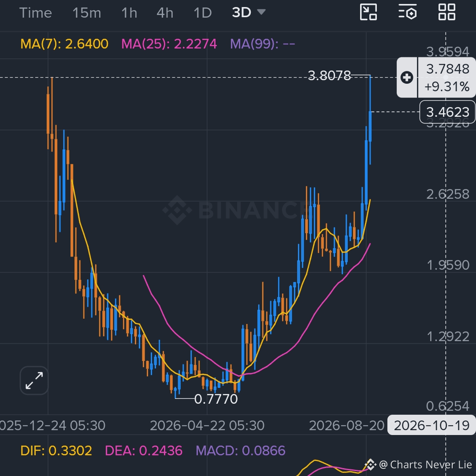
Task: Switch to the Time line chart view
Action: click(x=36, y=13)
